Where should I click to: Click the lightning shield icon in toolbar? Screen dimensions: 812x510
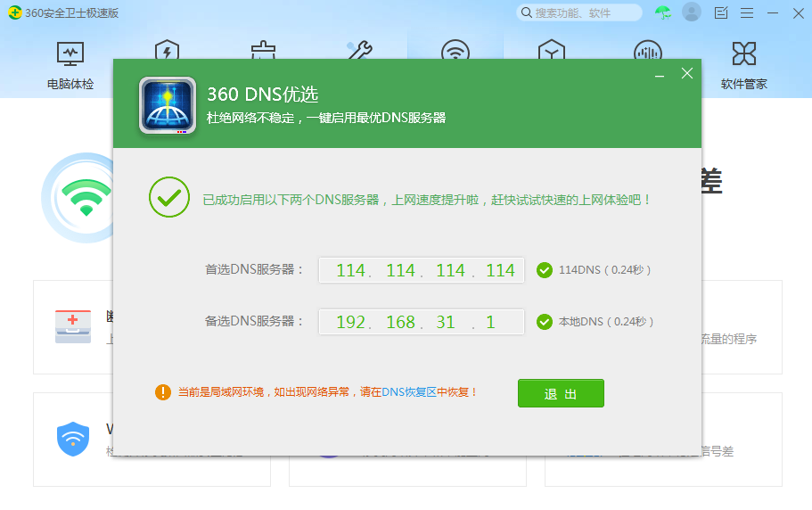167,50
